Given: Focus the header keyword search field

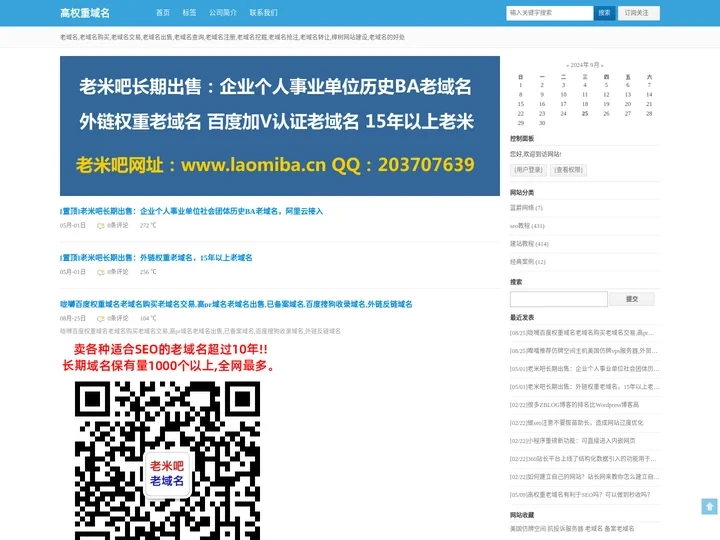Looking at the screenshot, I should [x=550, y=13].
